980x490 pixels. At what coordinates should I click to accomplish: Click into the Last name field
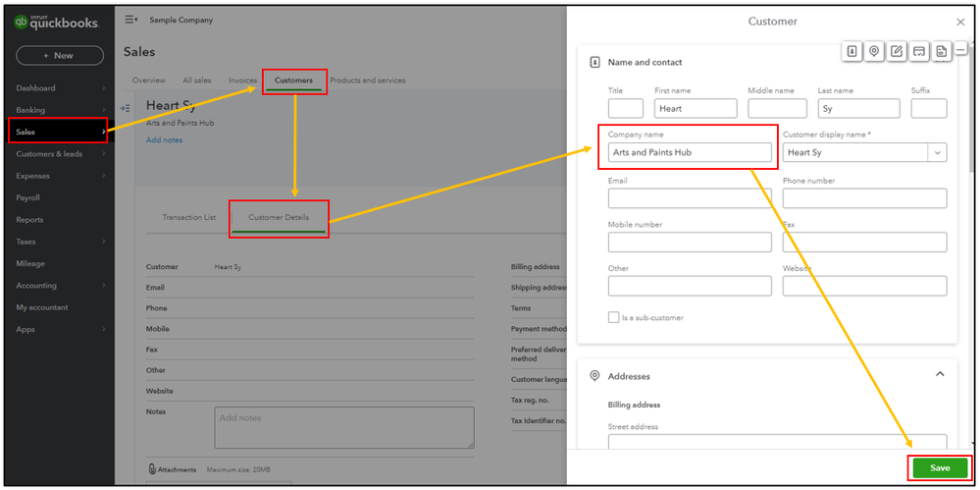[x=858, y=108]
